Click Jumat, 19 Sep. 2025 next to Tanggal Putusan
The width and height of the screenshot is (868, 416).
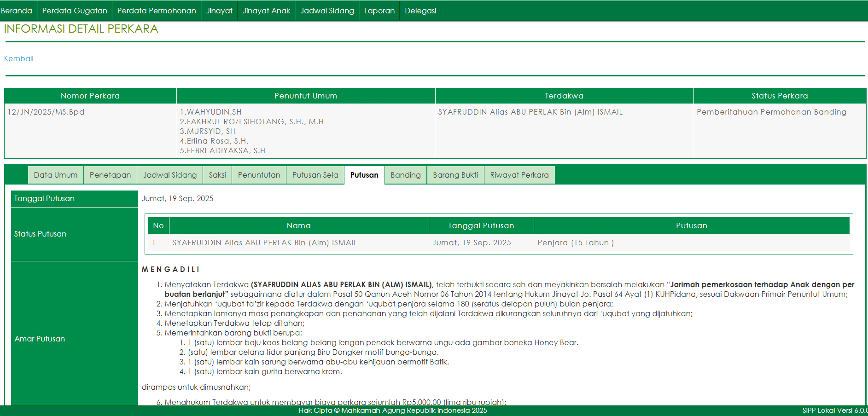177,198
